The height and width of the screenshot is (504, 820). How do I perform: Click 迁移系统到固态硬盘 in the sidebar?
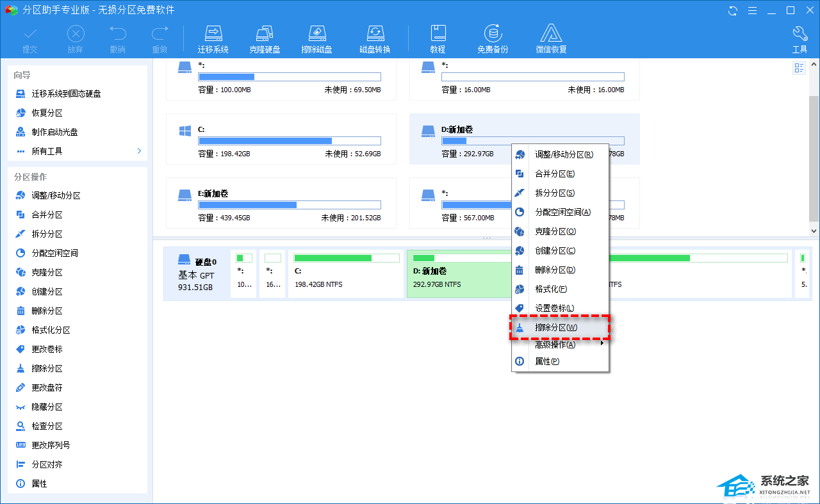[66, 93]
